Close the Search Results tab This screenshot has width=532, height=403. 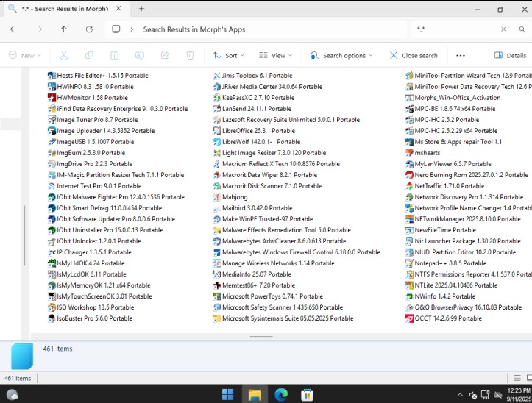[x=118, y=9]
